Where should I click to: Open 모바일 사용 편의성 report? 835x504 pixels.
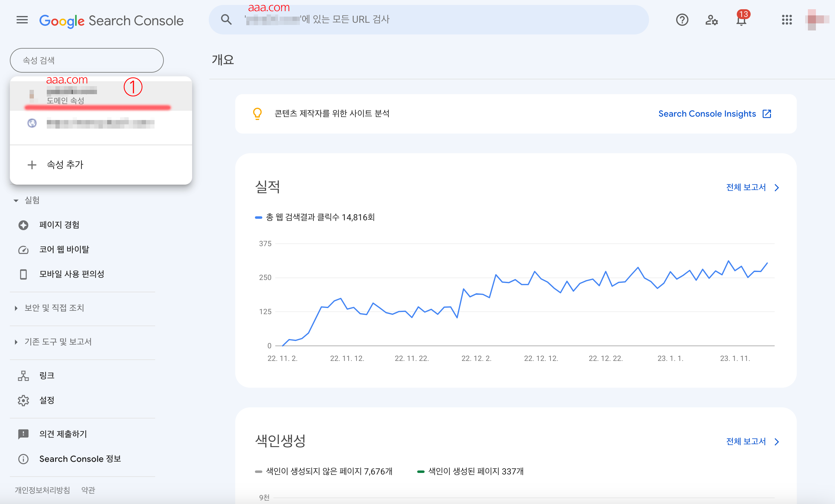tap(71, 274)
